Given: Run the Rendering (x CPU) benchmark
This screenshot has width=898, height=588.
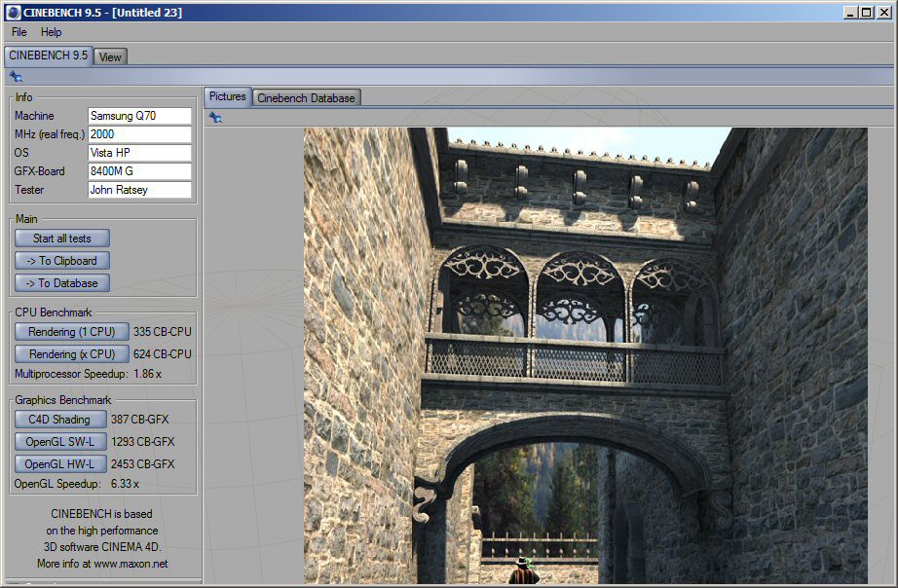Looking at the screenshot, I should tap(72, 353).
